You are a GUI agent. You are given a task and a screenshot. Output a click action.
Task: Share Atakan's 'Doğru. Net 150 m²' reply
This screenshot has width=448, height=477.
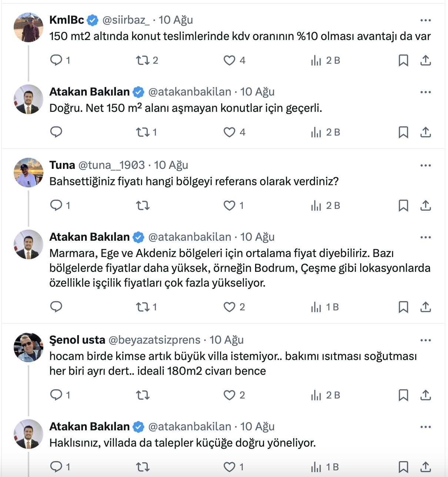click(x=426, y=132)
